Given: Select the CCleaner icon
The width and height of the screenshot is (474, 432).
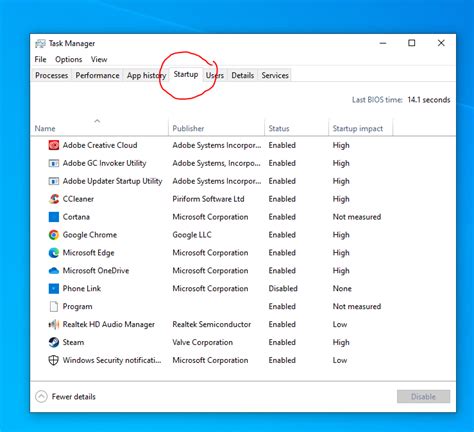Looking at the screenshot, I should [54, 199].
